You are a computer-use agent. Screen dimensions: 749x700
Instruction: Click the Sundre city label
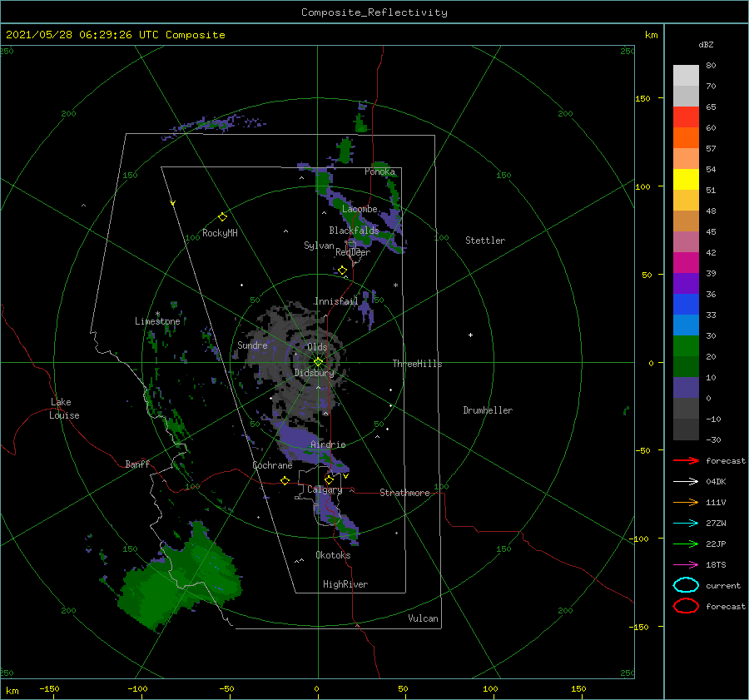(252, 345)
